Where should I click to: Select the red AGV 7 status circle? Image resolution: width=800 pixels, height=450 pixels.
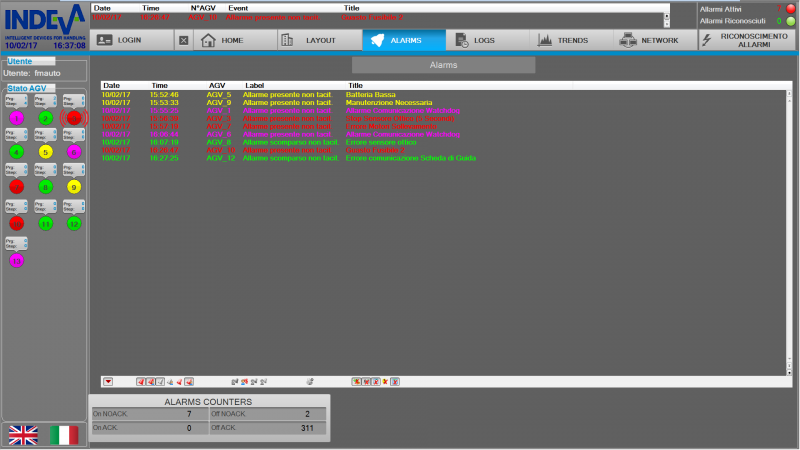pos(16,187)
